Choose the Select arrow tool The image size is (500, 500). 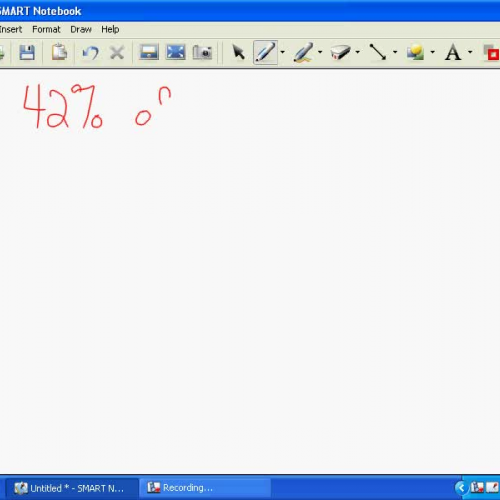click(x=238, y=53)
